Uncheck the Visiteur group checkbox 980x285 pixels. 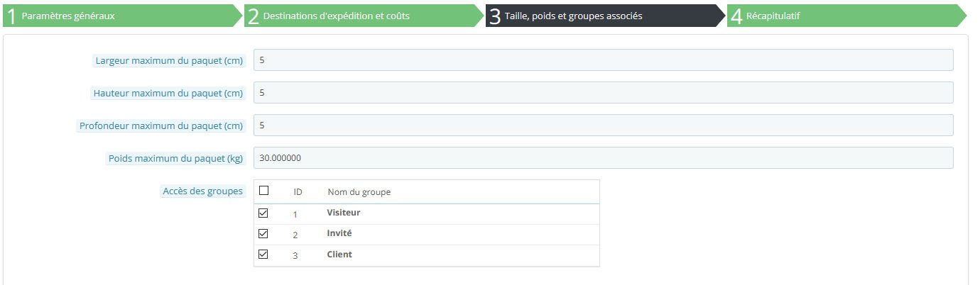[x=263, y=213]
